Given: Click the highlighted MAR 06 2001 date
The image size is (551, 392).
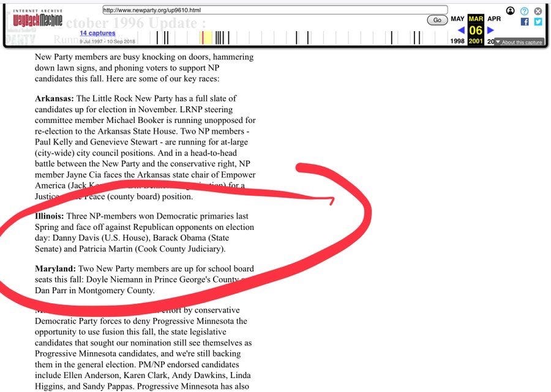Looking at the screenshot, I should point(476,30).
